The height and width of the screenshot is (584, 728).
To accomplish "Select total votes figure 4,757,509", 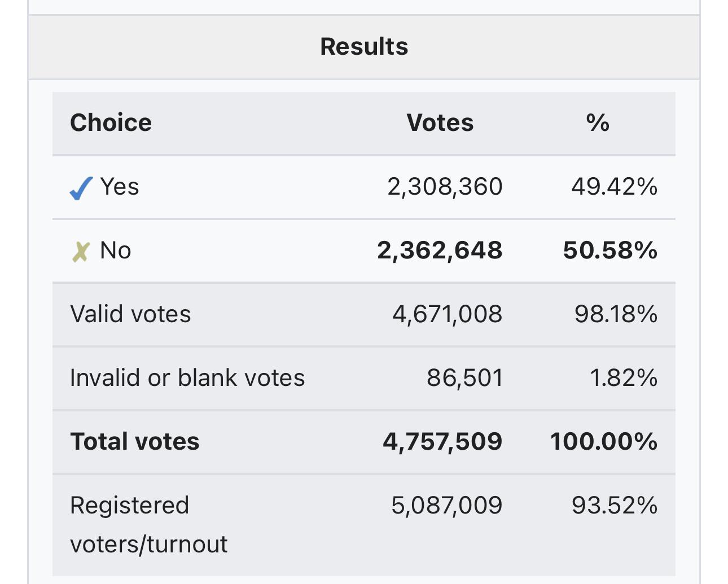I will pos(442,442).
